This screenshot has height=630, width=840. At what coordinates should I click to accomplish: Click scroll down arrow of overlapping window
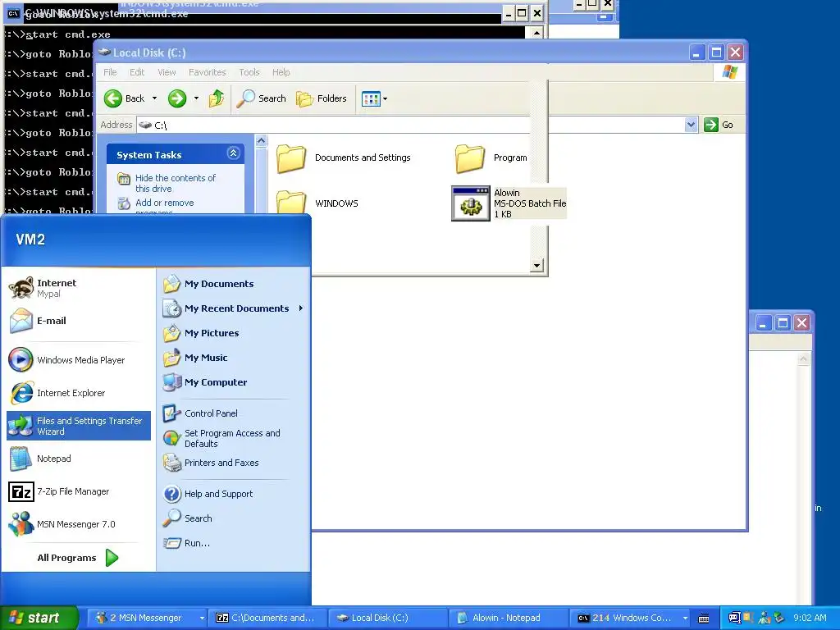[x=536, y=265]
